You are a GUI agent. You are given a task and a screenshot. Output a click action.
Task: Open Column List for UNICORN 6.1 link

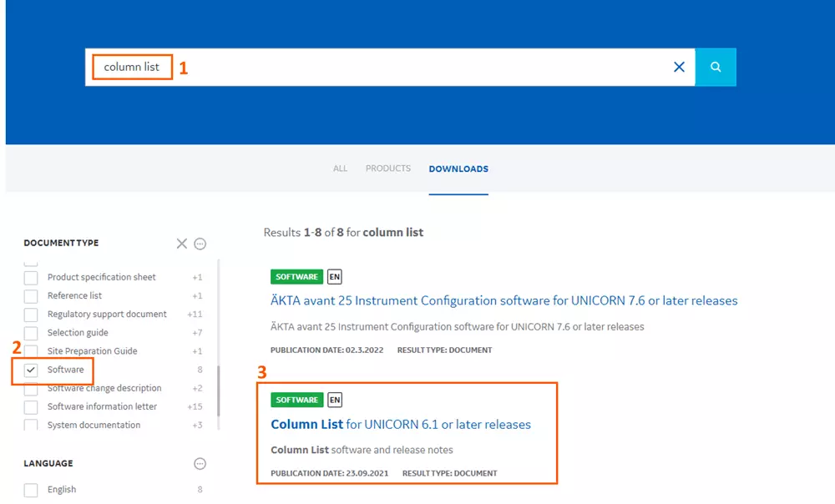(x=401, y=425)
